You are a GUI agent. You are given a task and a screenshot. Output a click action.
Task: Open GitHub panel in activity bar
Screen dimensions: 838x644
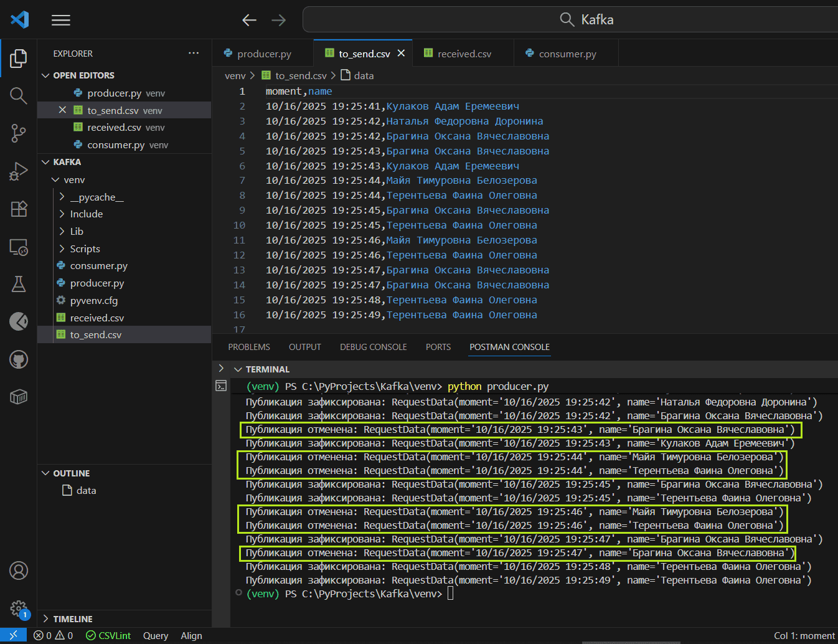pos(19,359)
